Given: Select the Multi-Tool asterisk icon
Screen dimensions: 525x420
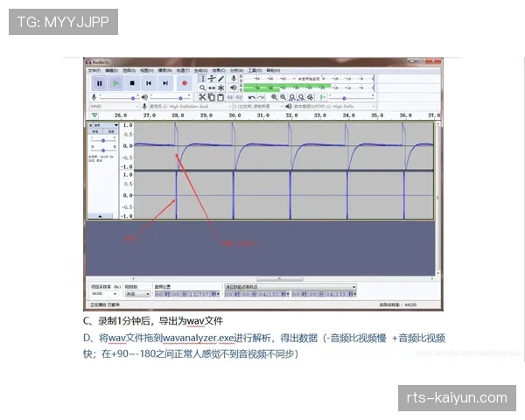Looking at the screenshot, I should (221, 87).
